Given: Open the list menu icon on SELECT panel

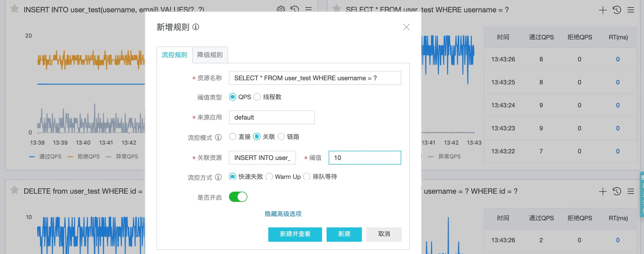Looking at the screenshot, I should pos(631,10).
